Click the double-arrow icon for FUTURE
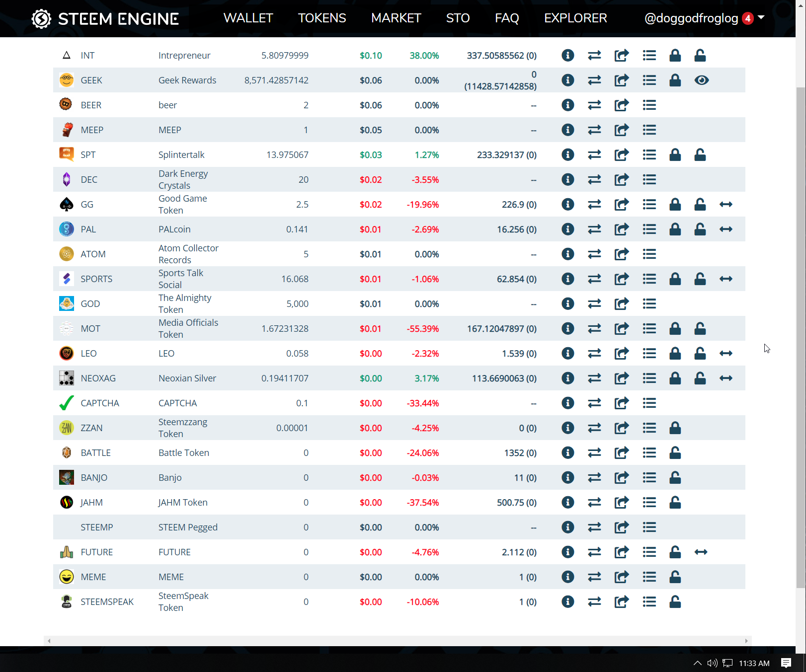Screen dimensions: 806x672 [701, 552]
